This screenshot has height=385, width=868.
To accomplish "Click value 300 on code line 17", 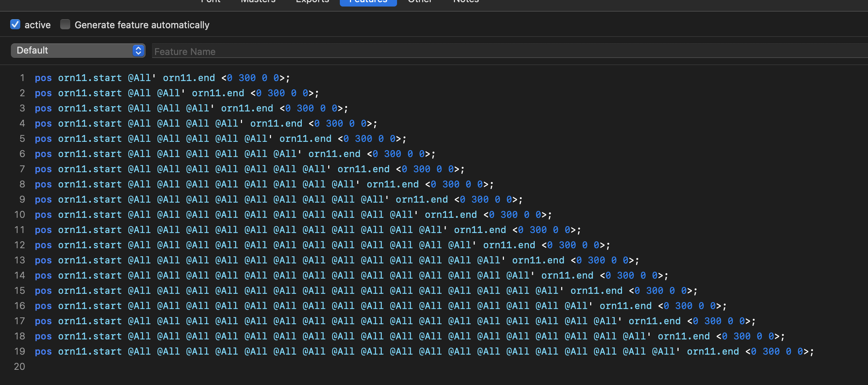I will pyautogui.click(x=713, y=321).
